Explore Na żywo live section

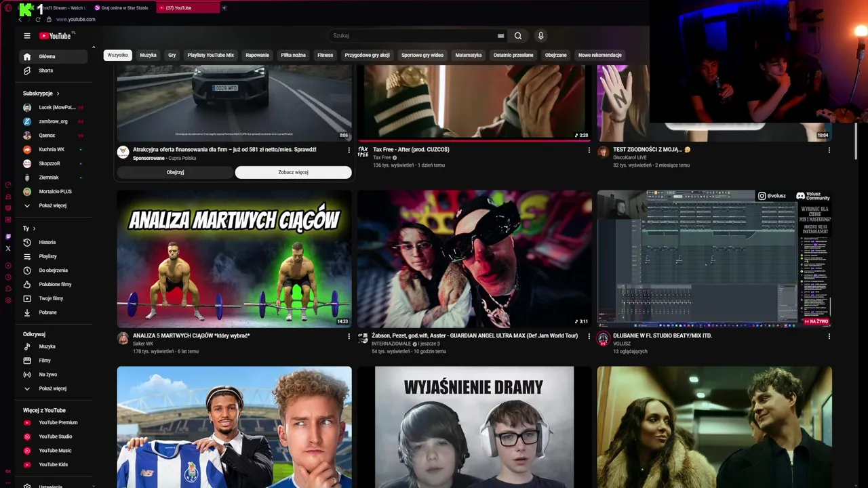pyautogui.click(x=54, y=375)
